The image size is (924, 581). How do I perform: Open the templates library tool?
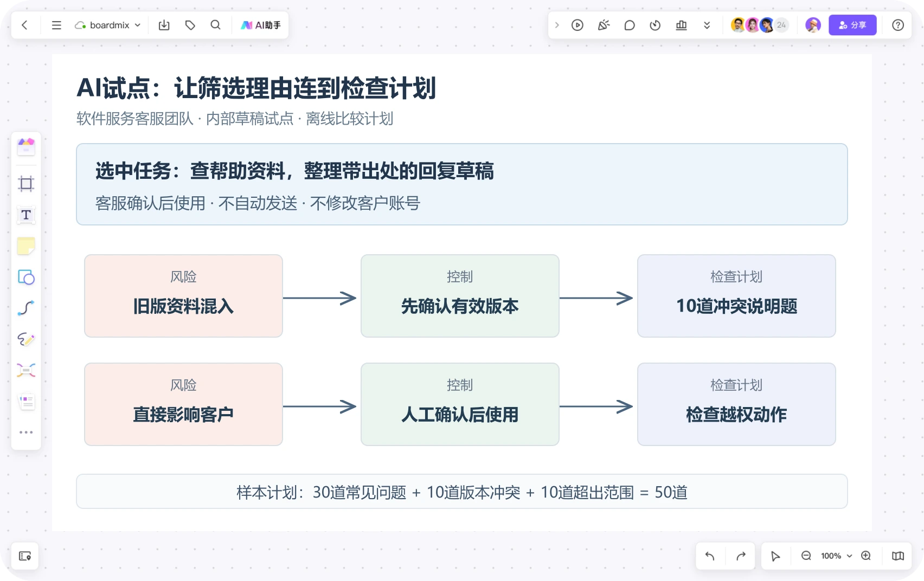26,146
